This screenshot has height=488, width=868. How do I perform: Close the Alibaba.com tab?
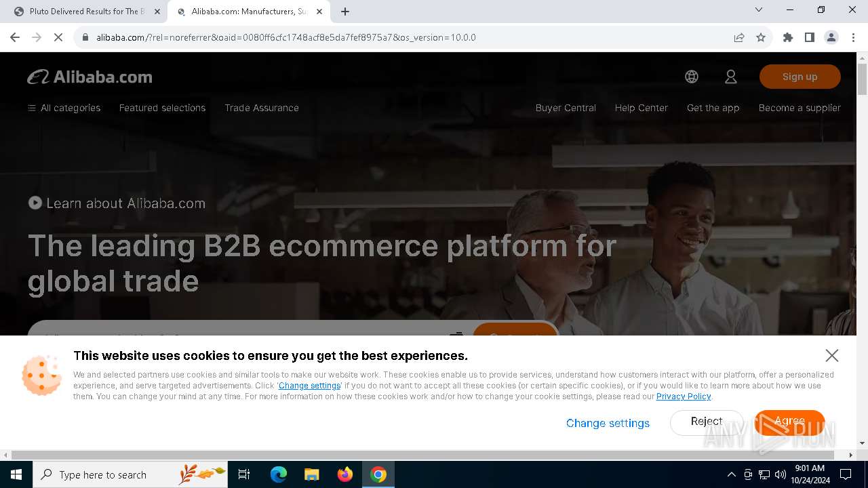(319, 12)
